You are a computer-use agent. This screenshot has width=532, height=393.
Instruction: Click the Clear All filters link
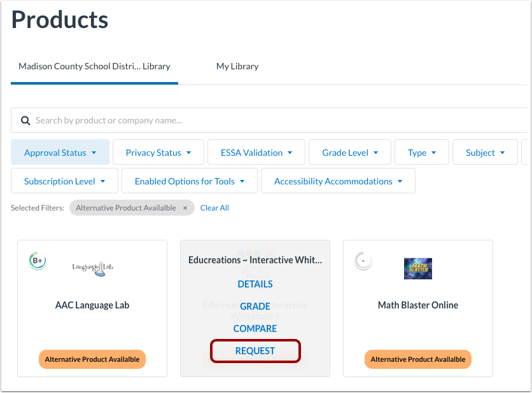tap(214, 208)
